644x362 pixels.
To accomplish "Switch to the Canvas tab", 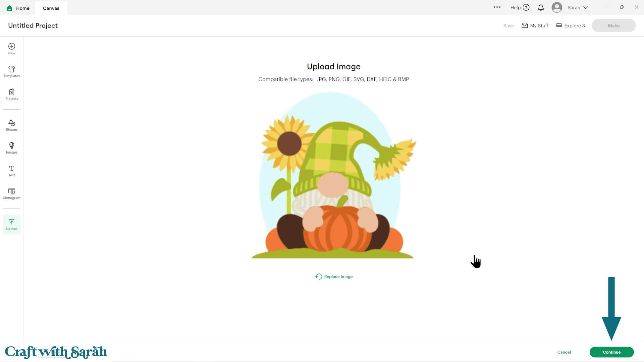I will (51, 8).
